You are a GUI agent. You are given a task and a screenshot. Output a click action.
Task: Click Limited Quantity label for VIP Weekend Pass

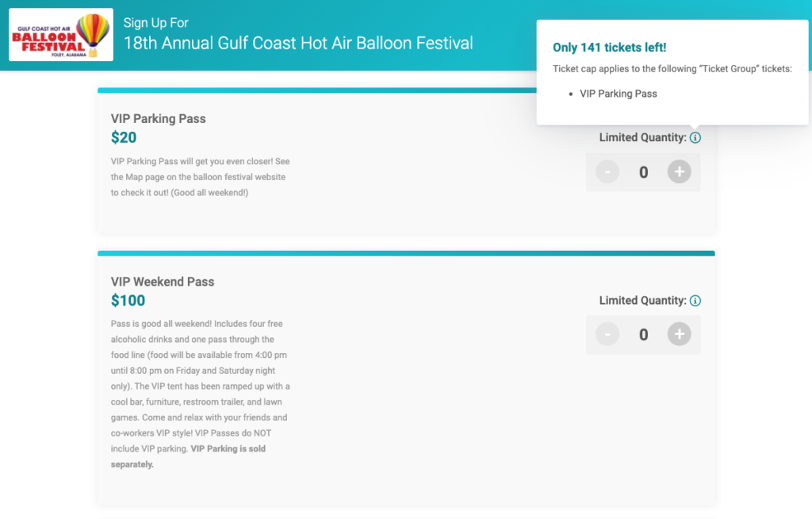point(642,301)
